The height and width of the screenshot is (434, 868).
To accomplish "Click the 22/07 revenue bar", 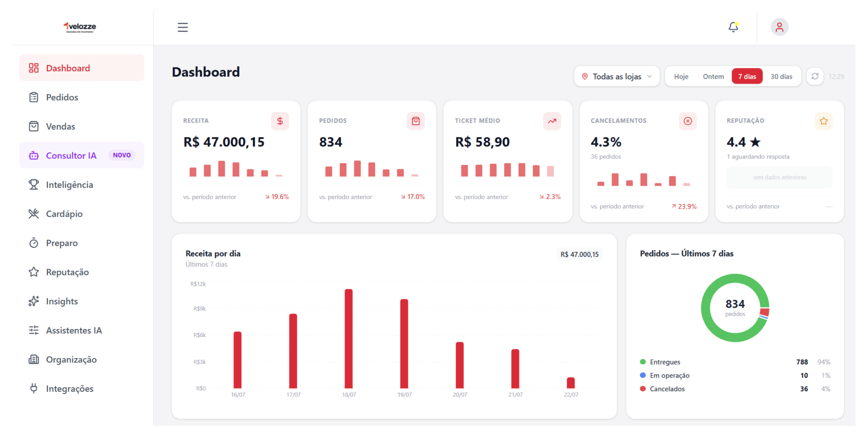I will (x=571, y=383).
